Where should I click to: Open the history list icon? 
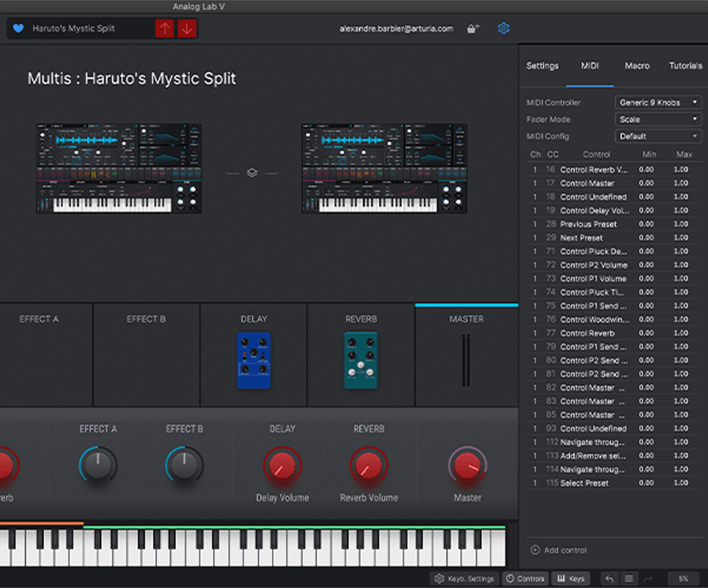pyautogui.click(x=629, y=579)
